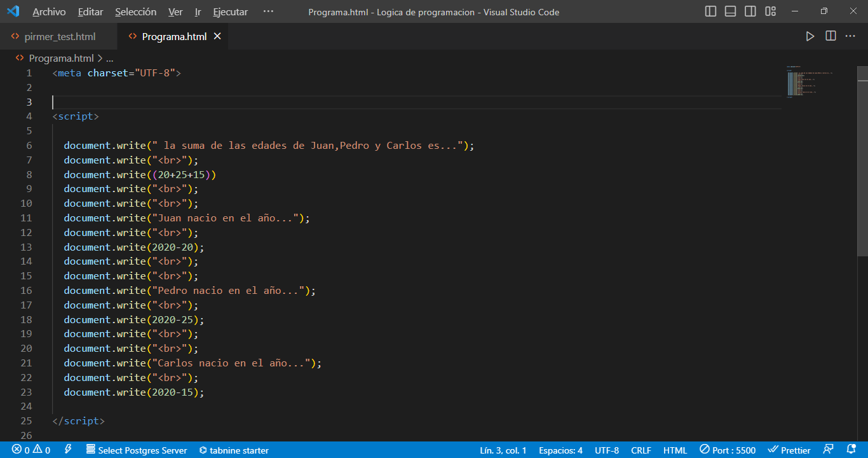Open the Selección menu
868x458 pixels.
136,12
